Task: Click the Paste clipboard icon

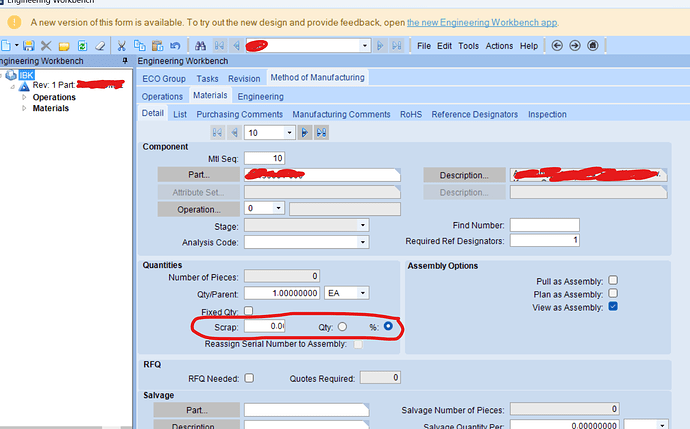Action: click(x=157, y=46)
